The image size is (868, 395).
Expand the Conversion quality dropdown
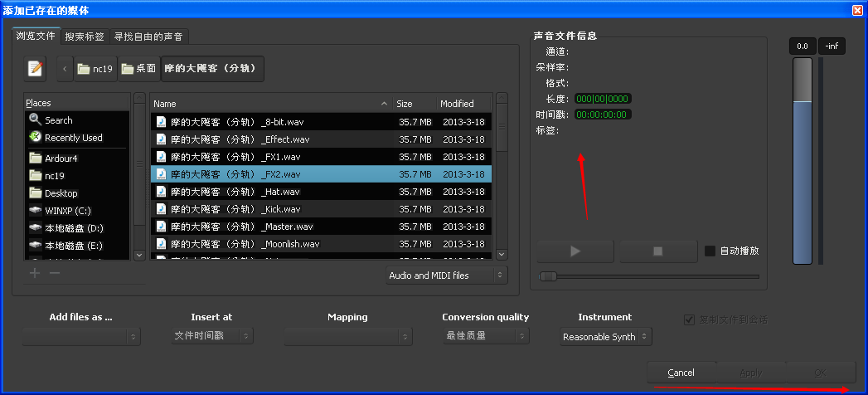point(485,336)
